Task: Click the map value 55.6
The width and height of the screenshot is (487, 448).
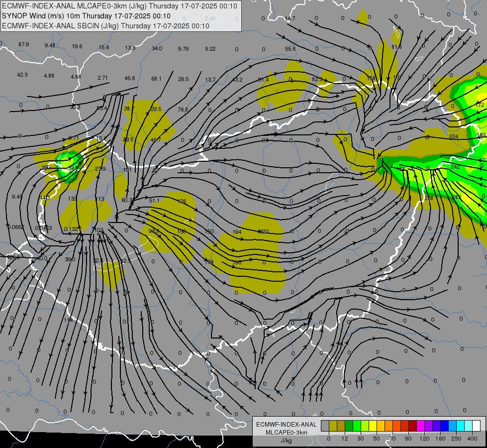Action: point(290,49)
